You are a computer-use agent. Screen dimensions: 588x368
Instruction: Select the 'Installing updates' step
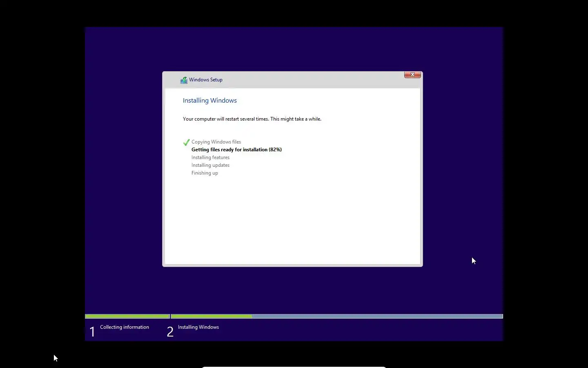(211, 165)
